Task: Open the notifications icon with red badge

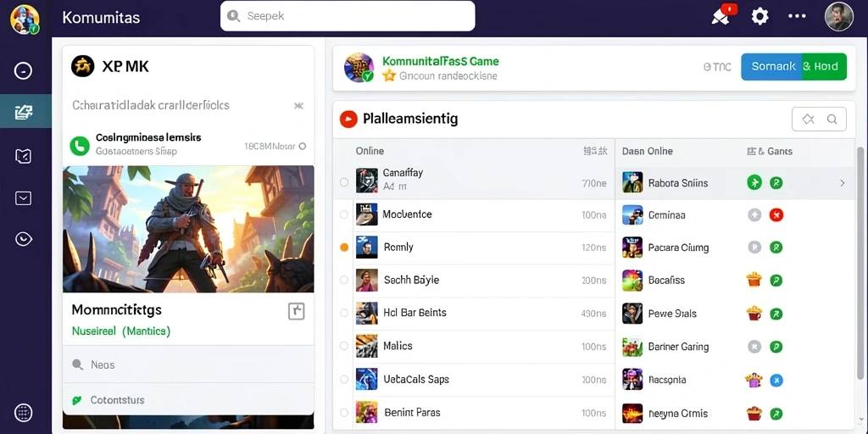Action: [723, 14]
